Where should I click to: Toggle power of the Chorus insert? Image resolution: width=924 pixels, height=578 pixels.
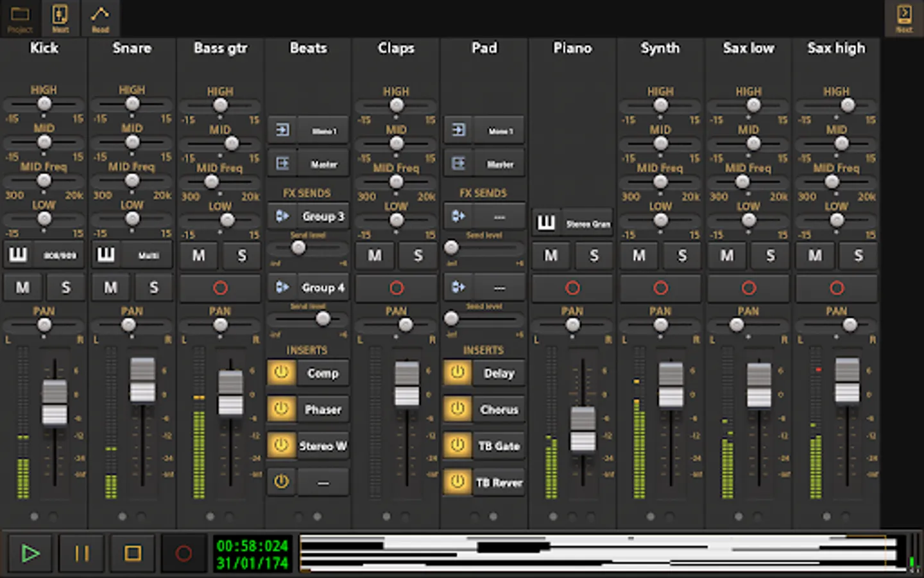457,408
